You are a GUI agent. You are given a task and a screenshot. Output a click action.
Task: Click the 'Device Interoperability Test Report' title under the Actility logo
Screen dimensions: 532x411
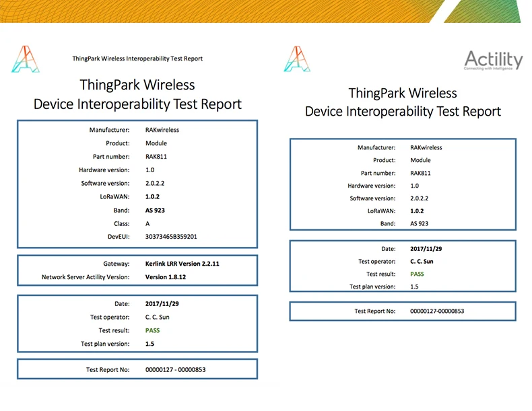coord(403,112)
